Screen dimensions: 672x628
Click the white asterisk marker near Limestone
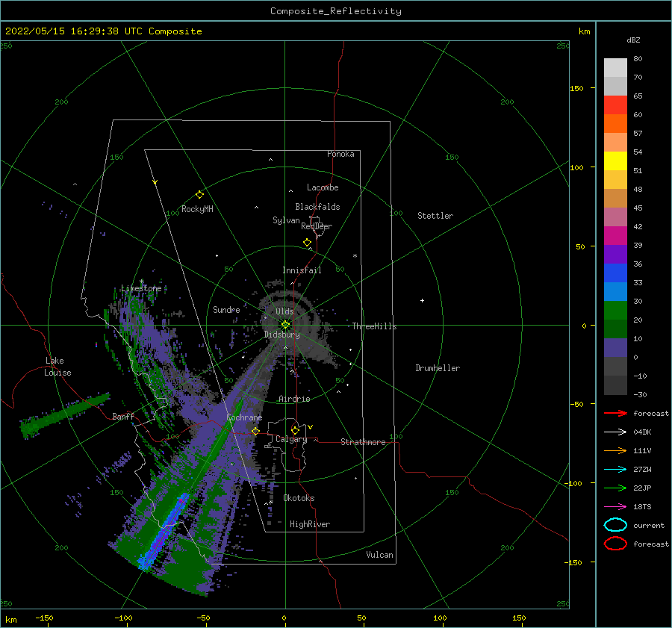pos(141,282)
